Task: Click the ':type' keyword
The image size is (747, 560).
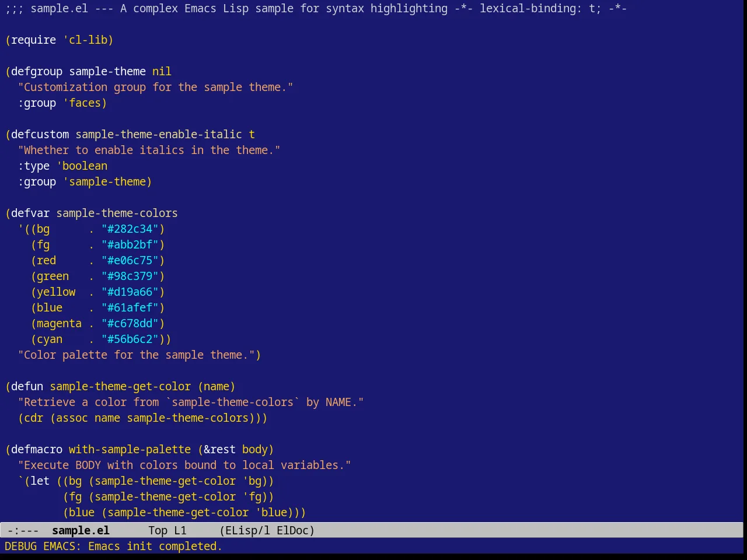Action: (x=34, y=166)
